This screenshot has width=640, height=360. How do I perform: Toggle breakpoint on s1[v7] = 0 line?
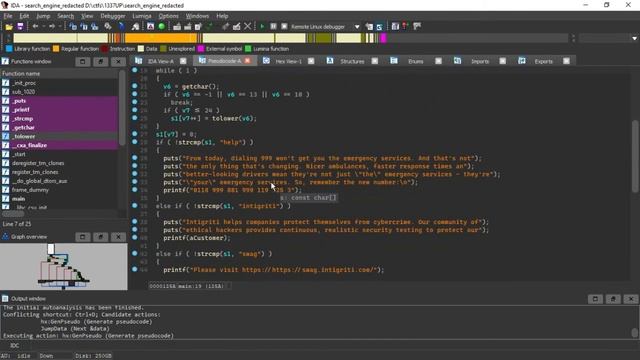click(135, 134)
